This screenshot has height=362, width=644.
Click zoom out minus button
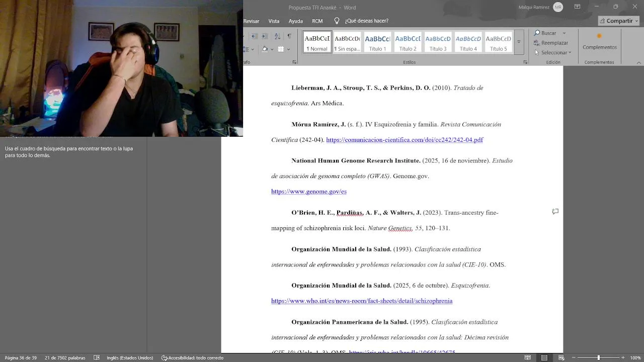tap(574, 358)
